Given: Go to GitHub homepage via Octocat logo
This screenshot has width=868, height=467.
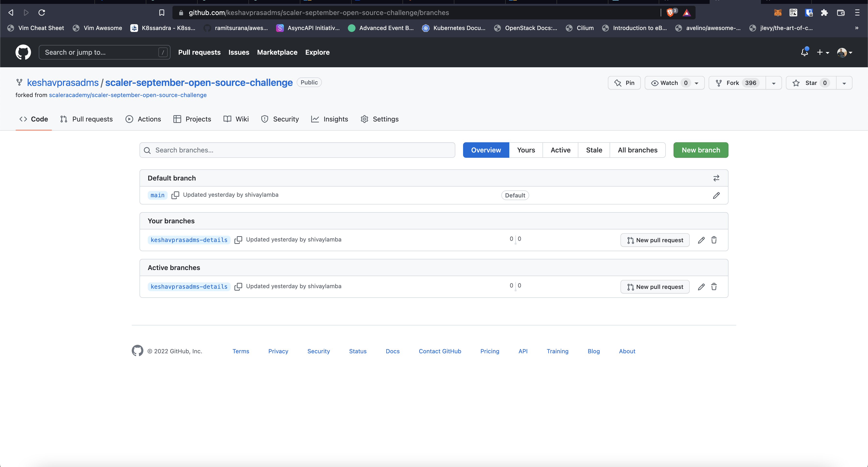Looking at the screenshot, I should 23,52.
